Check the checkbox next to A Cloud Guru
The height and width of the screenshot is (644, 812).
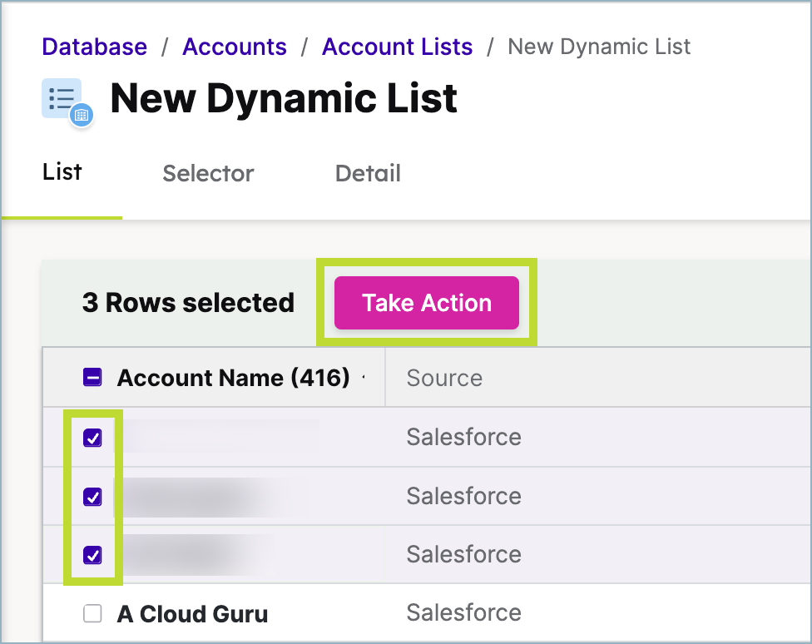pyautogui.click(x=94, y=613)
